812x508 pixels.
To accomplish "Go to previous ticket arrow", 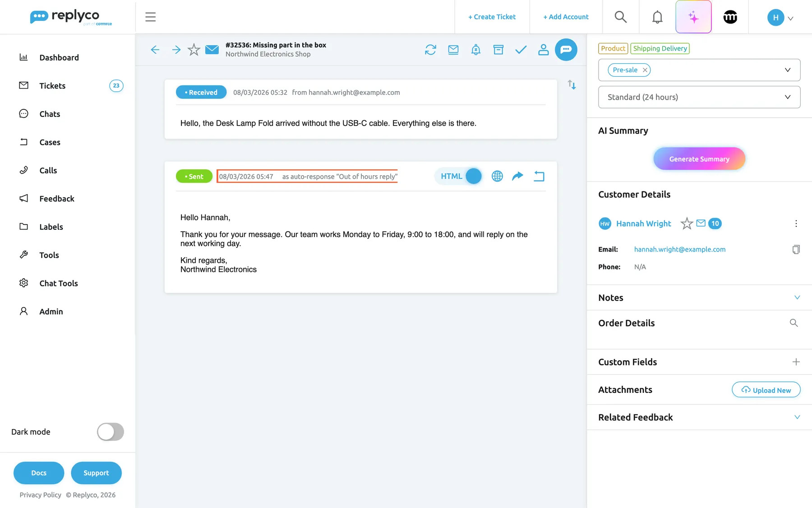I will 155,50.
